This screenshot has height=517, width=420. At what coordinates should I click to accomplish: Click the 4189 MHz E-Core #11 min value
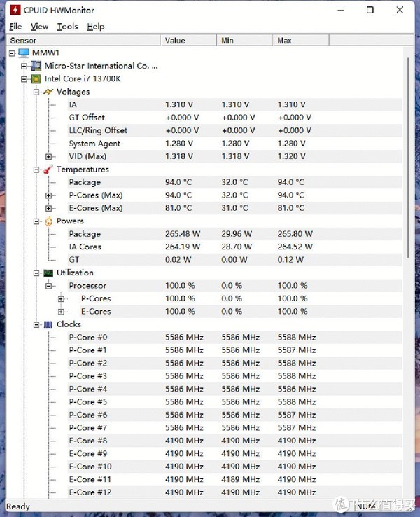pos(241,479)
